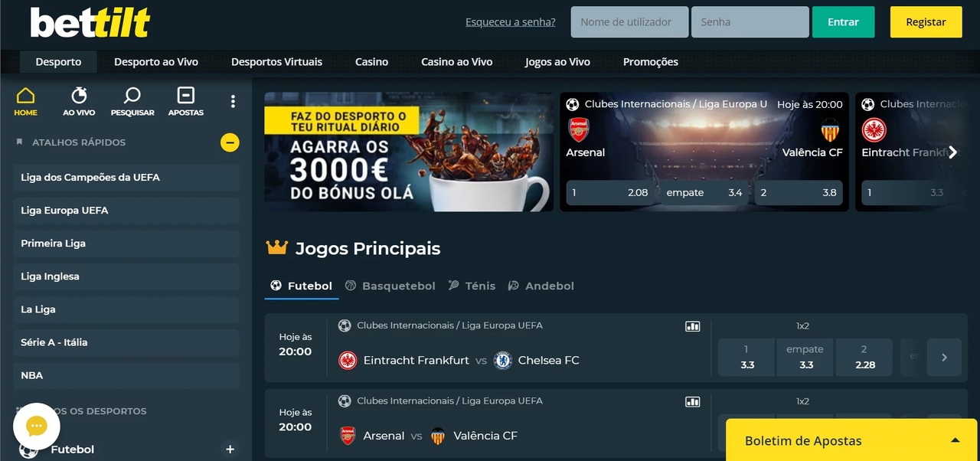The height and width of the screenshot is (461, 980).
Task: Open the Casino ao Vivo menu item
Action: click(x=457, y=62)
